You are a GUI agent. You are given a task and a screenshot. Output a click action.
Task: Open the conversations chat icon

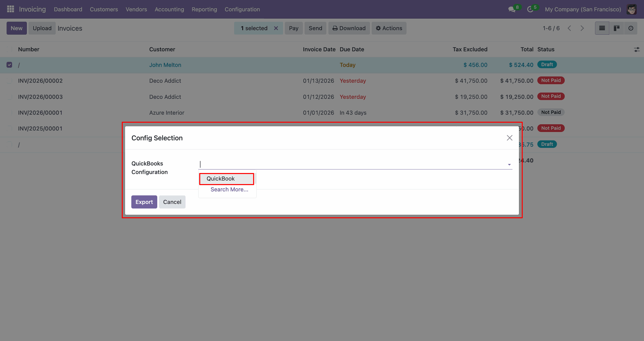click(512, 9)
